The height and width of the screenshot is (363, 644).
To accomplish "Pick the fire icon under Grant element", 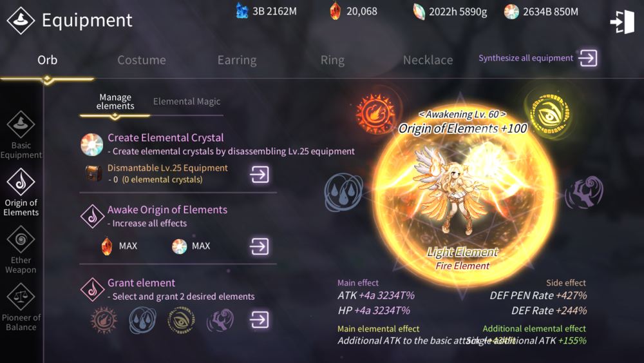I will pos(104,320).
